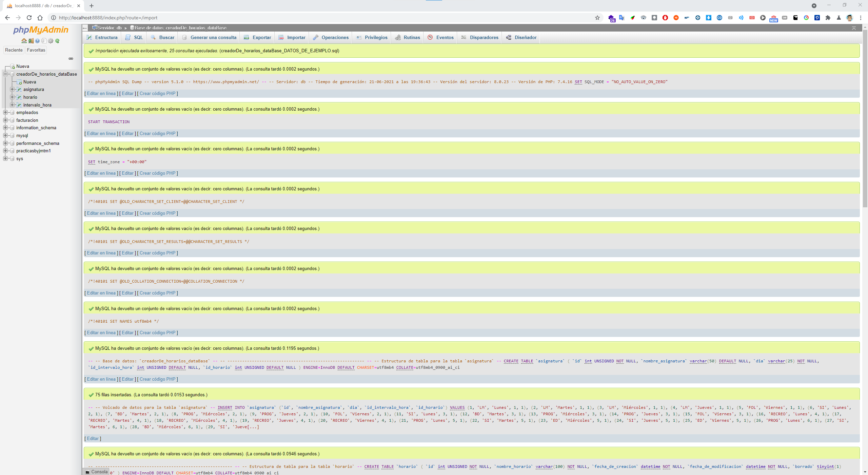Click the Favoritas button

(36, 50)
